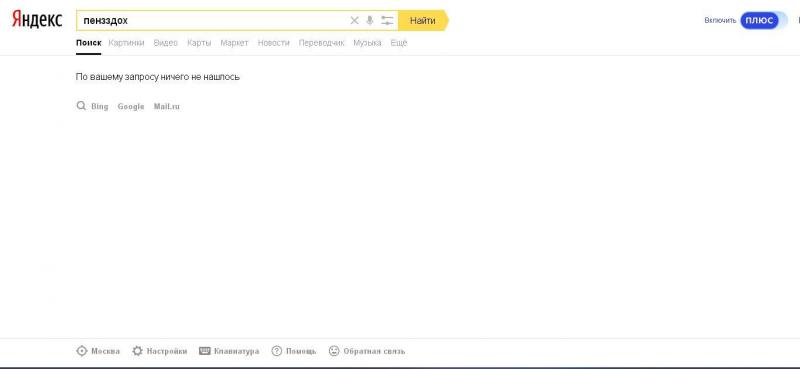This screenshot has width=800, height=369.
Task: Expand the Ещё menu
Action: coord(398,43)
